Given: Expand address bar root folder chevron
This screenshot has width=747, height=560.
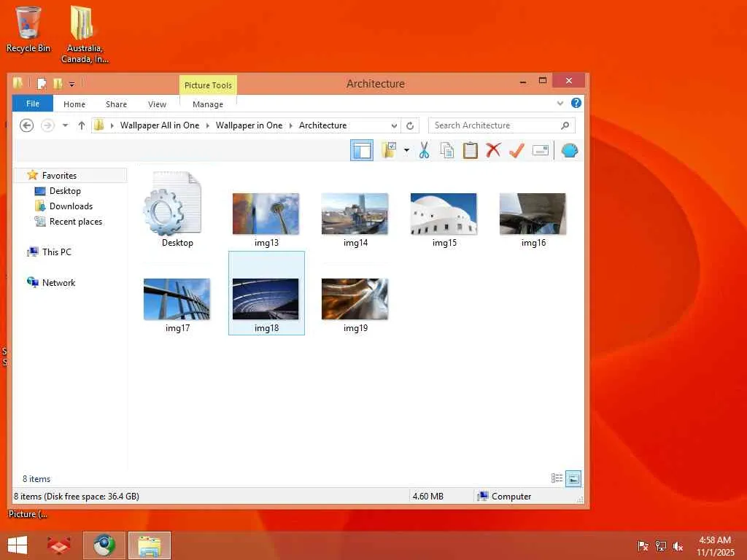Looking at the screenshot, I should 112,125.
